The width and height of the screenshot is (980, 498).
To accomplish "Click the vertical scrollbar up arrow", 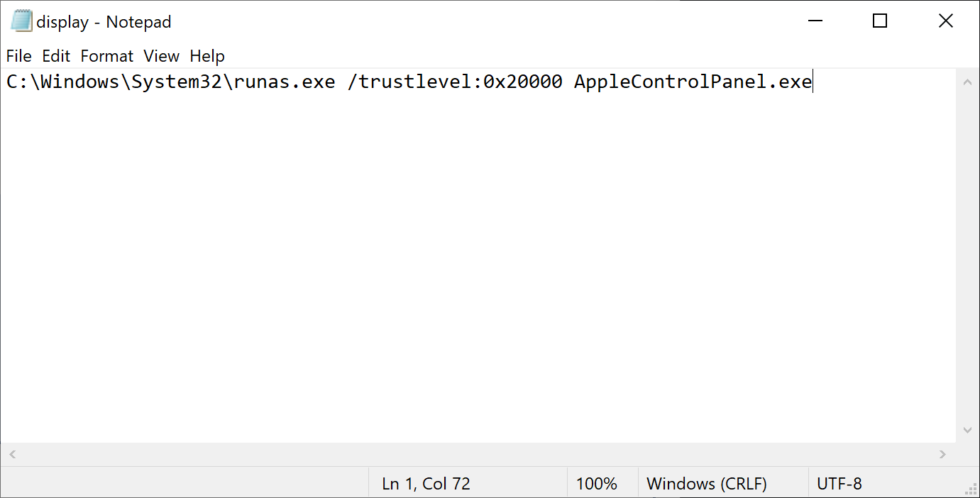I will pyautogui.click(x=967, y=82).
